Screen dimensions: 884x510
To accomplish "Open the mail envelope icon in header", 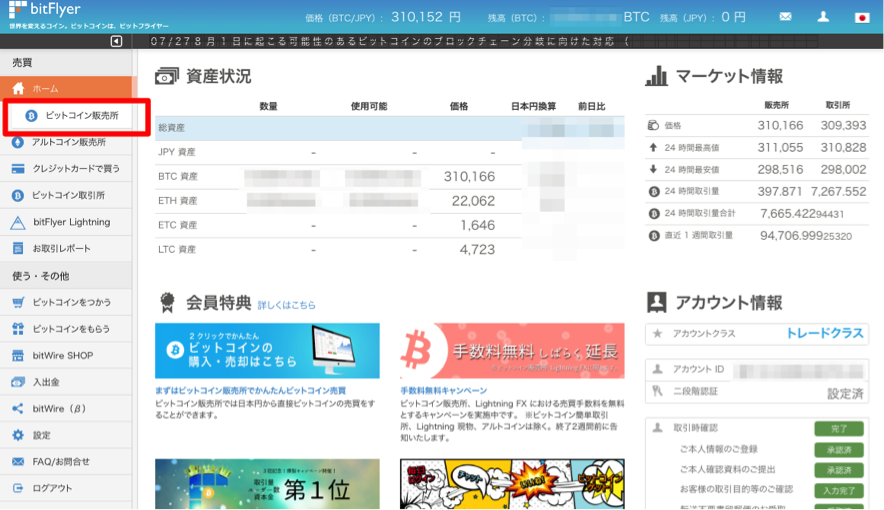I will (785, 17).
